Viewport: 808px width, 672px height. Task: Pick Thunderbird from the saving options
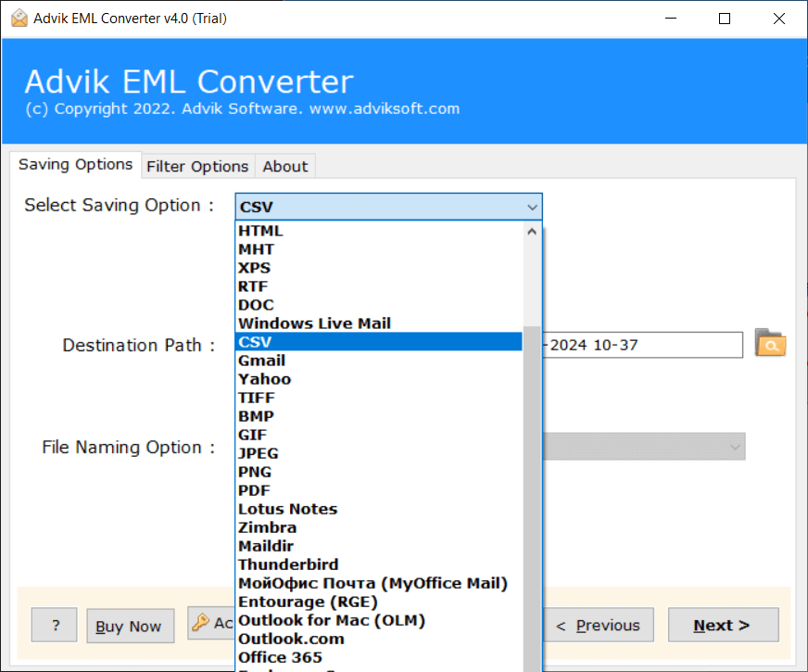coord(379,564)
